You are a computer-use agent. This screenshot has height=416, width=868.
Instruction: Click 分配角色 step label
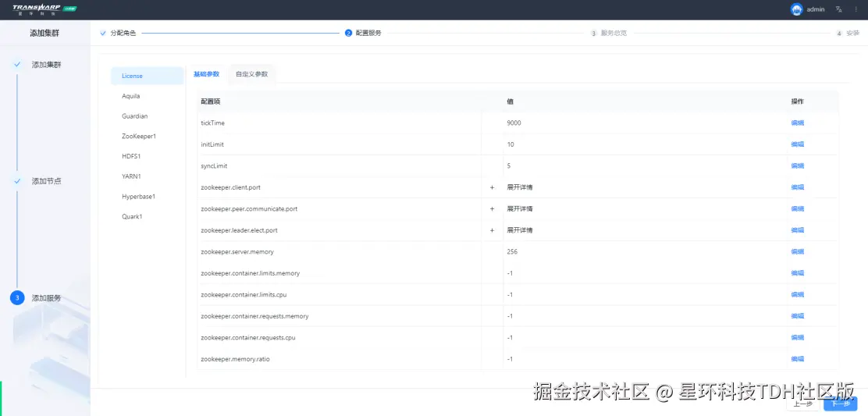pyautogui.click(x=123, y=34)
